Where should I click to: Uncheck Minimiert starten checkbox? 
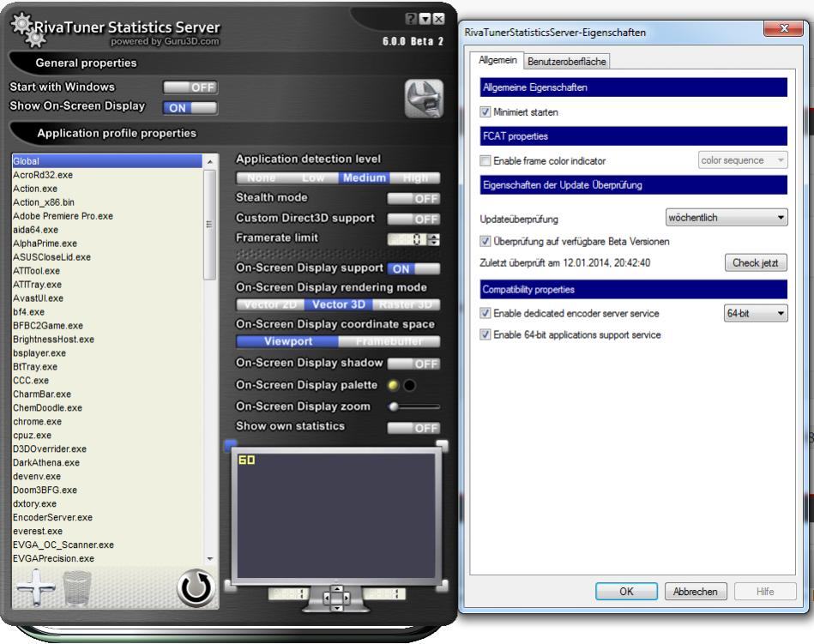point(485,112)
